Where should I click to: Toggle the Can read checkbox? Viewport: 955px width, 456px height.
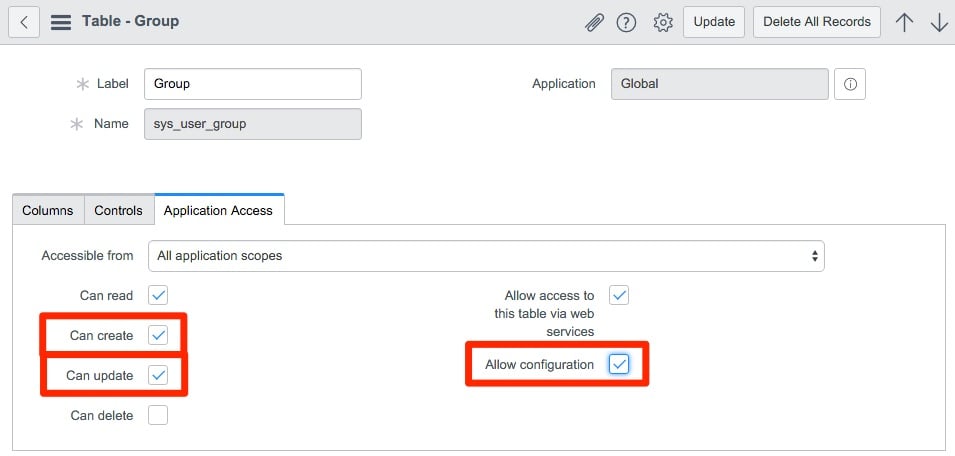pyautogui.click(x=158, y=295)
